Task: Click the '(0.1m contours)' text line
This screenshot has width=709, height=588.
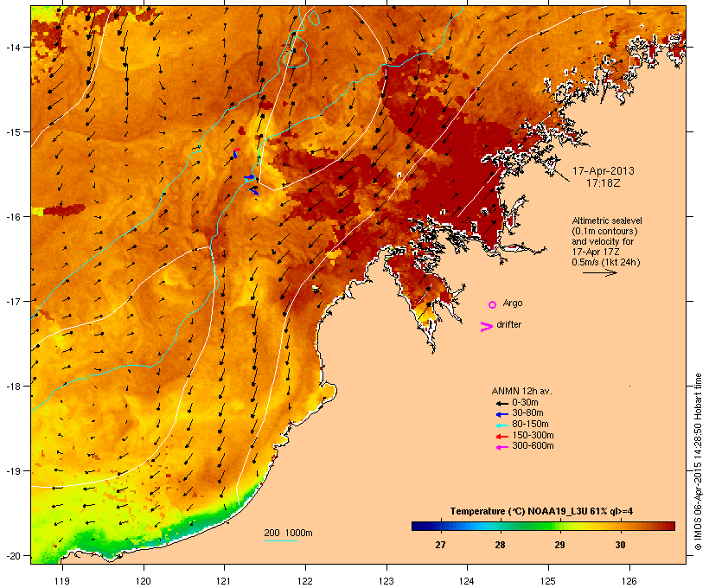Action: tap(604, 231)
